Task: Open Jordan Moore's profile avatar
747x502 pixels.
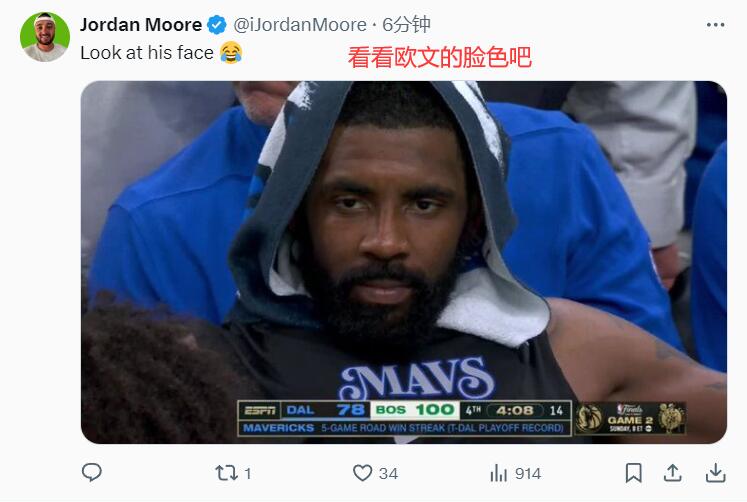Action: point(45,37)
